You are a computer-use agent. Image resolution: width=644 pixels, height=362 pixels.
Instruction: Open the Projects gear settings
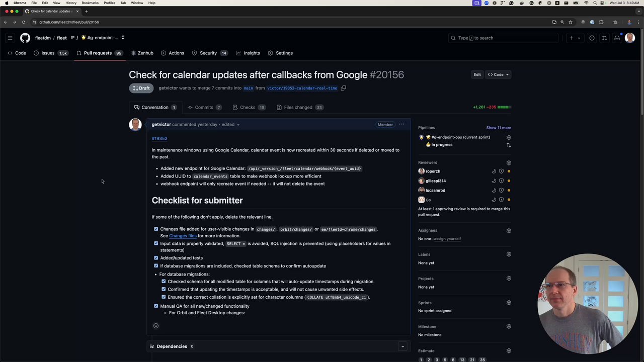[509, 279]
